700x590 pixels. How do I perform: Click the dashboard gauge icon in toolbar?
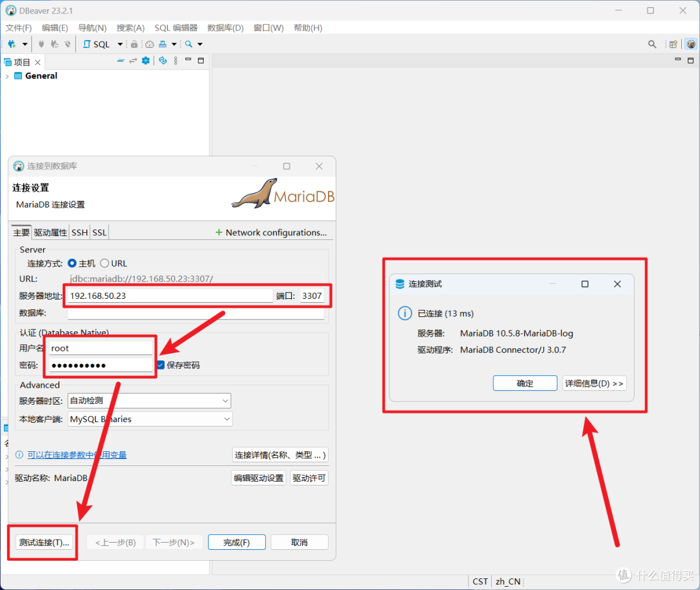[149, 44]
